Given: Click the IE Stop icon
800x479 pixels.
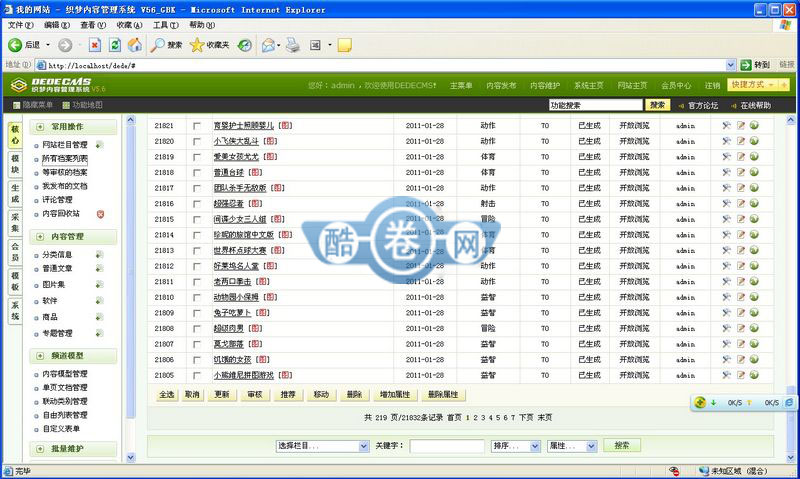Looking at the screenshot, I should pyautogui.click(x=94, y=45).
